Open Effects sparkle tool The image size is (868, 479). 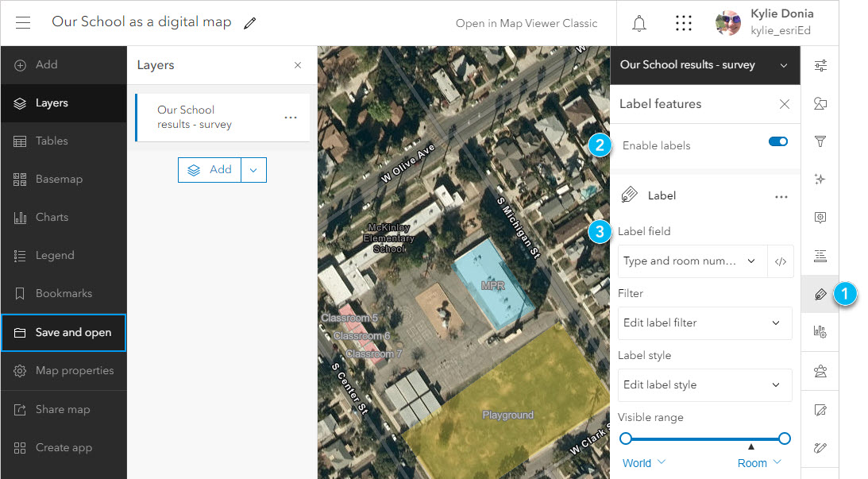[x=820, y=180]
